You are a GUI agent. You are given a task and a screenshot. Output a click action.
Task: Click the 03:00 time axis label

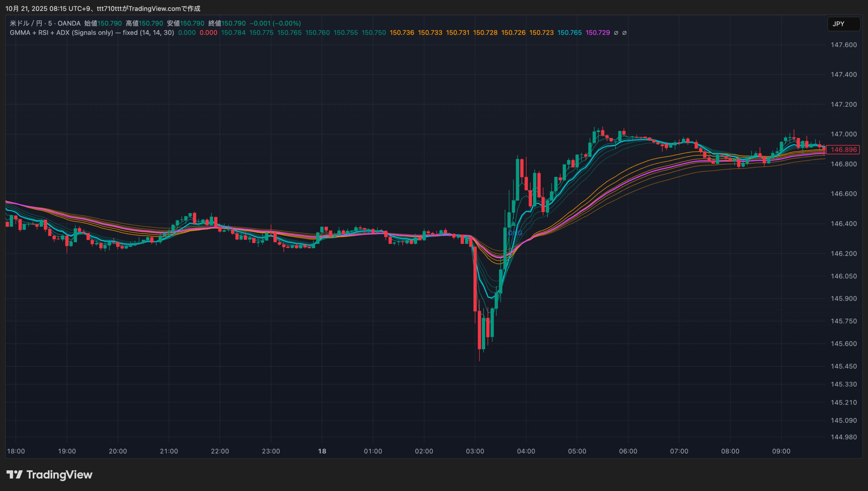475,451
